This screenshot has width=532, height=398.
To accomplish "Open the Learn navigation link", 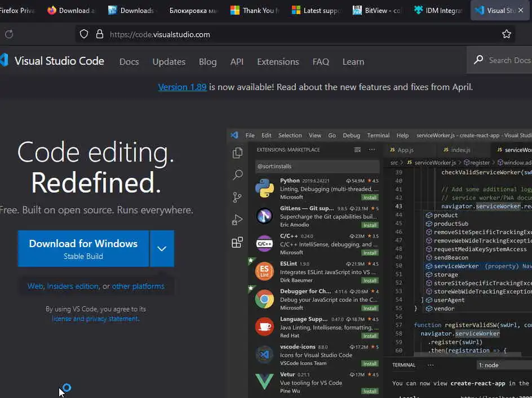I will coord(353,62).
